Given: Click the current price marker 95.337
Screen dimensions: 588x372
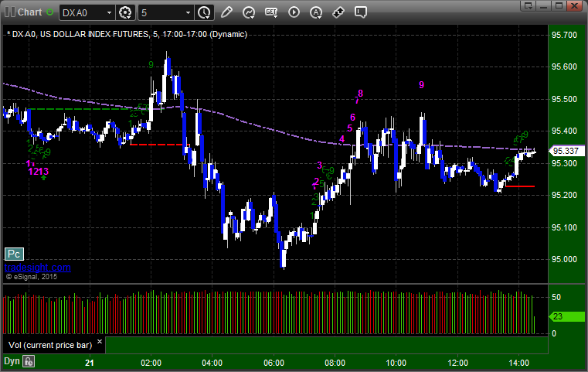Looking at the screenshot, I should pos(566,151).
